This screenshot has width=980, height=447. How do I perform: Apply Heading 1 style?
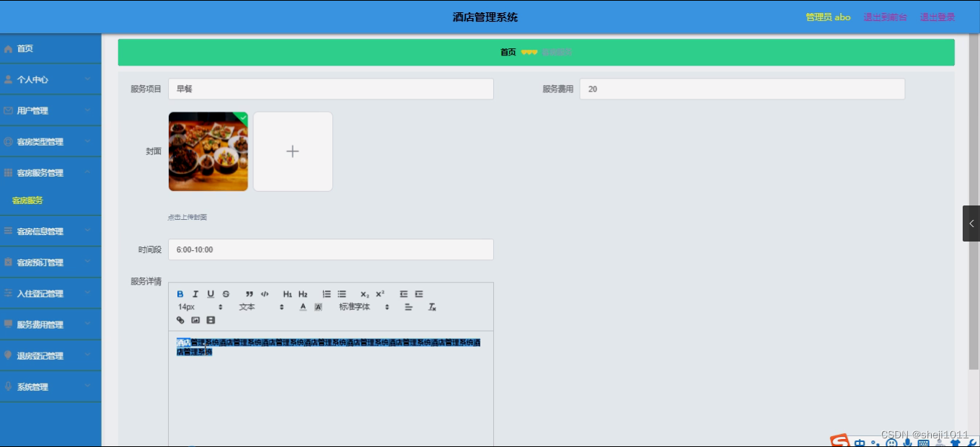pos(288,294)
